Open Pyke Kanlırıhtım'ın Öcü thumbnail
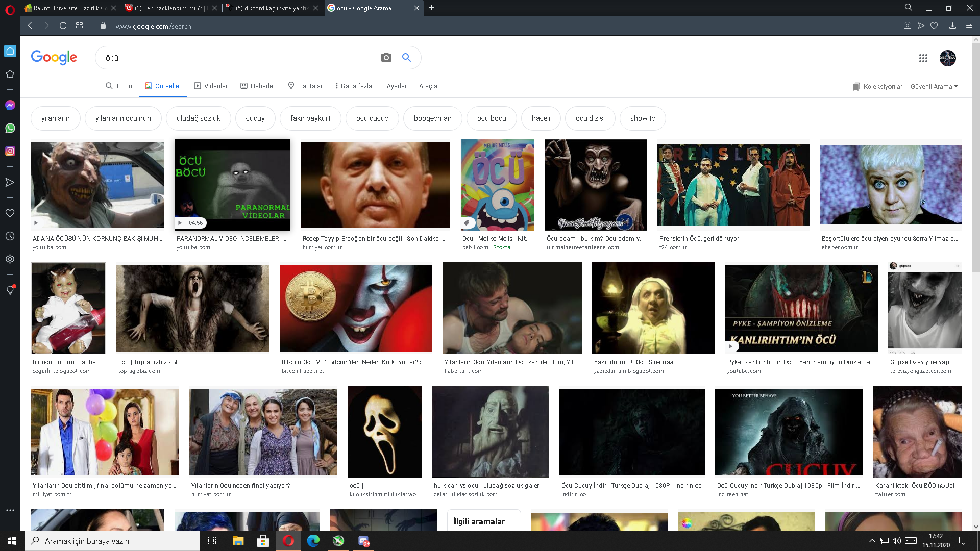 coord(801,308)
